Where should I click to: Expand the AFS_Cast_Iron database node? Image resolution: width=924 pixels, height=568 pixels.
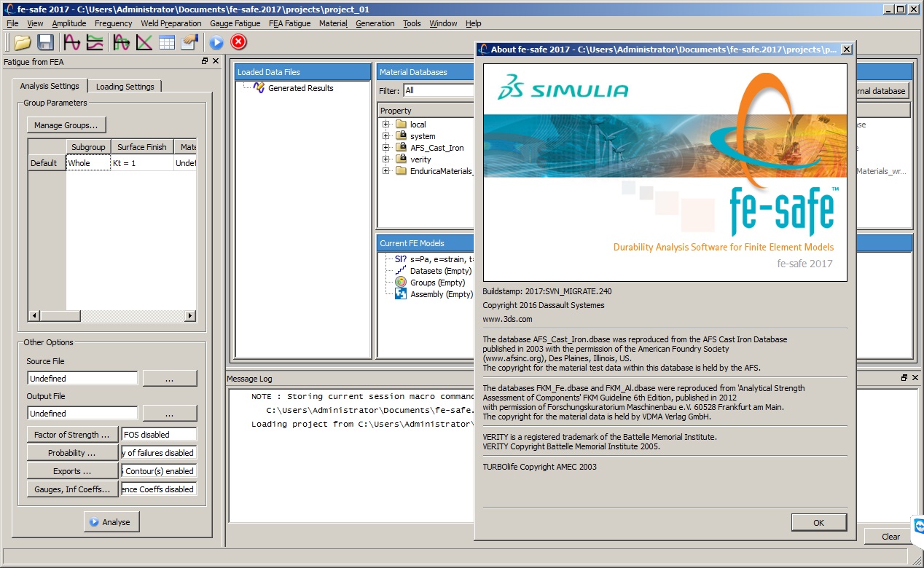(385, 148)
